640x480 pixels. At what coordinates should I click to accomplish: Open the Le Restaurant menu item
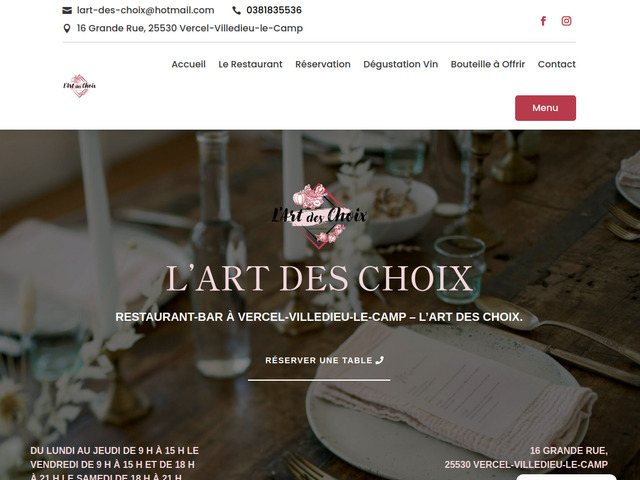tap(250, 64)
